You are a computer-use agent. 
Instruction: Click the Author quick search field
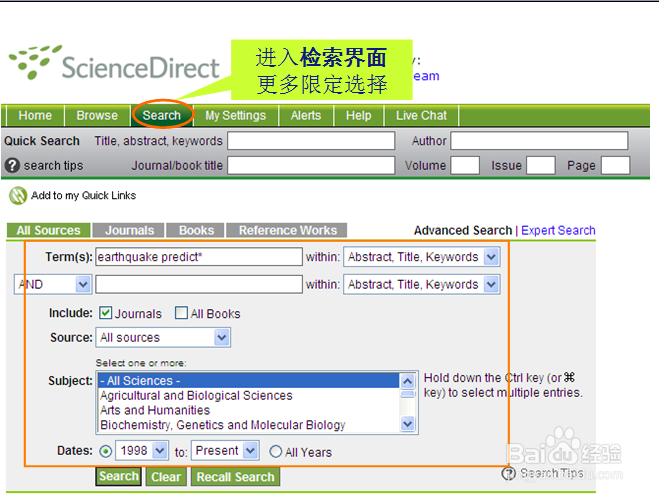click(x=539, y=141)
